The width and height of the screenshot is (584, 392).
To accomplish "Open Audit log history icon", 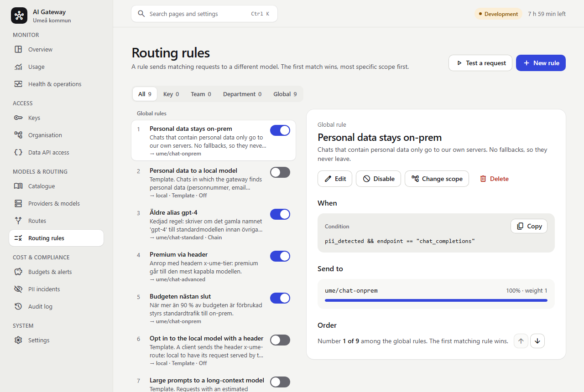I will click(x=18, y=306).
